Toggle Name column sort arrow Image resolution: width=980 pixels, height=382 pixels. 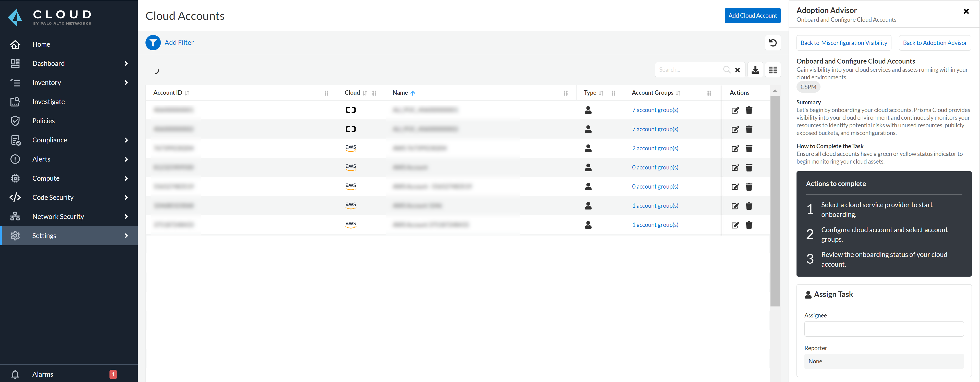click(412, 93)
